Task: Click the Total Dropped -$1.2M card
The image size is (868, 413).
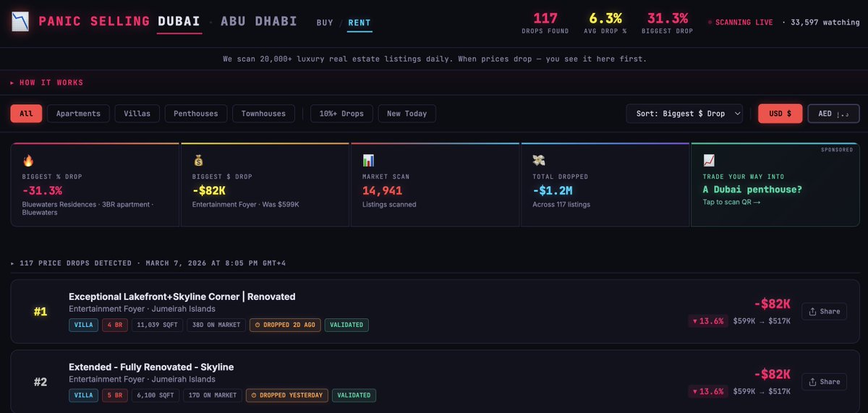Action: [x=605, y=184]
